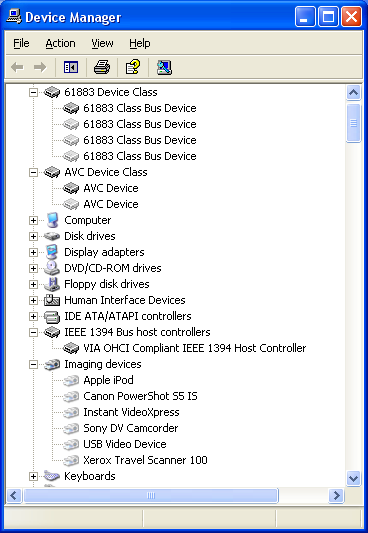Select the Apple iPod label
368x533 pixels.
point(108,380)
